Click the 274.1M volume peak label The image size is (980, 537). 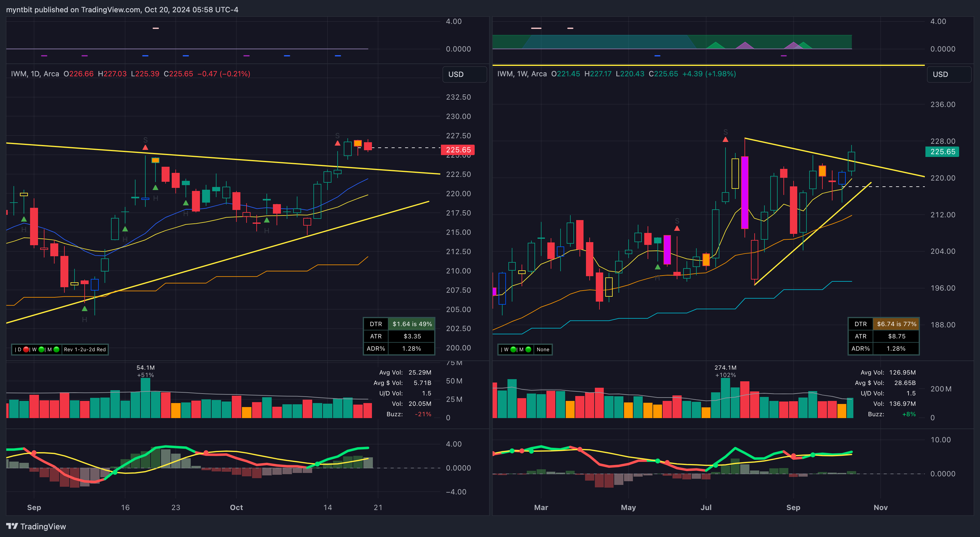coord(725,368)
